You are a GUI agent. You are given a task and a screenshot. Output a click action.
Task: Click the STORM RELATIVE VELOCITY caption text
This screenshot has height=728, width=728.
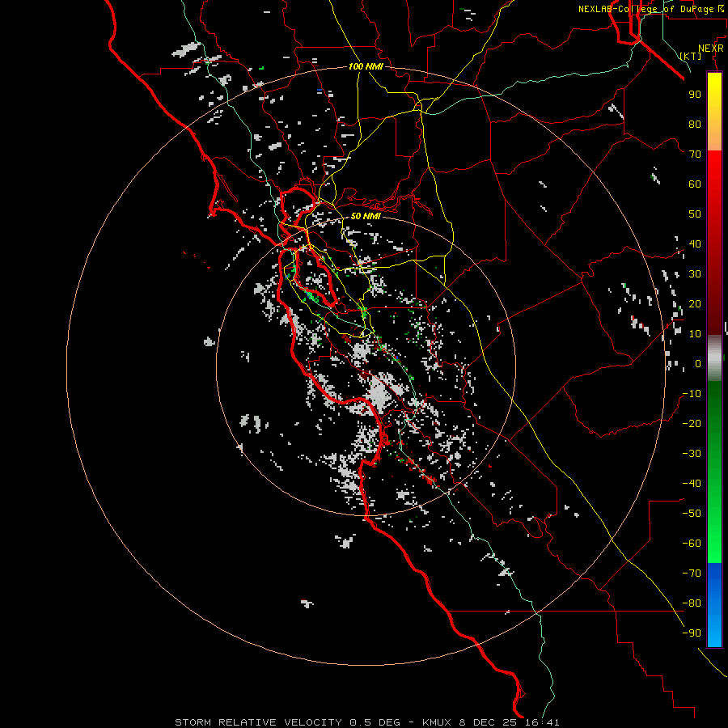258,722
